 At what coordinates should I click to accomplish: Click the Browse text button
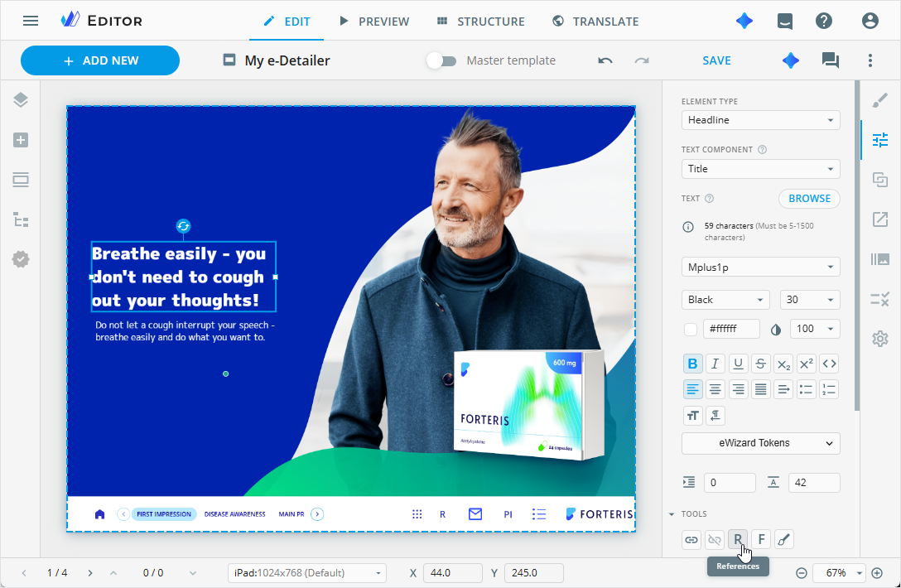[x=809, y=198]
